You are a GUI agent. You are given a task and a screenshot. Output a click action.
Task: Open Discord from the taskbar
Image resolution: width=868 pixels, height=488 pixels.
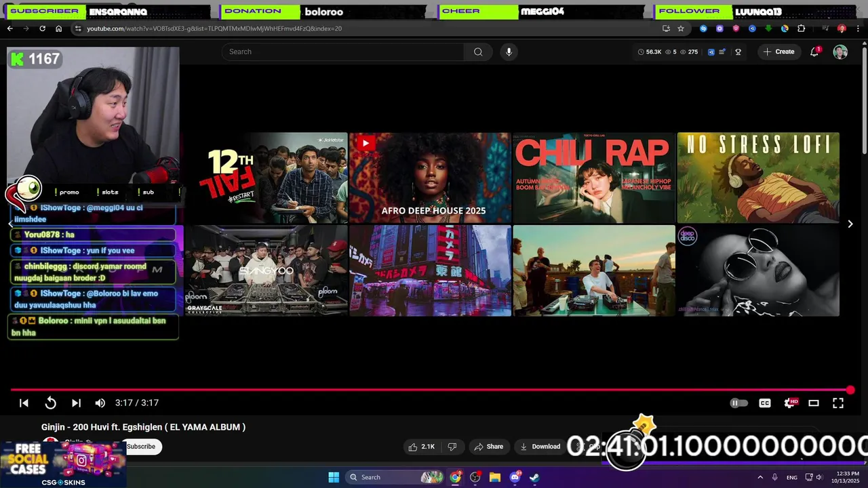pyautogui.click(x=515, y=477)
